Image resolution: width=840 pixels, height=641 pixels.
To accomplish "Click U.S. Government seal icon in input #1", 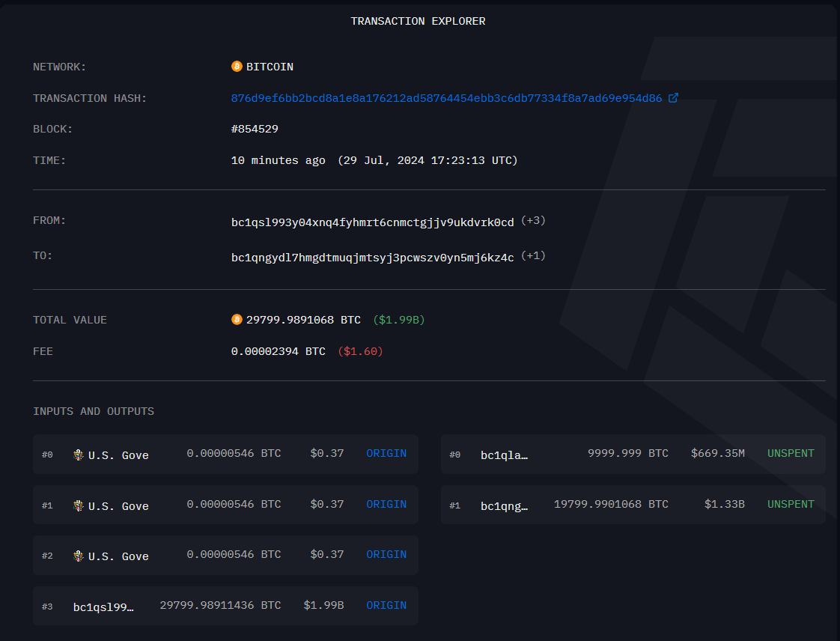I will click(78, 505).
